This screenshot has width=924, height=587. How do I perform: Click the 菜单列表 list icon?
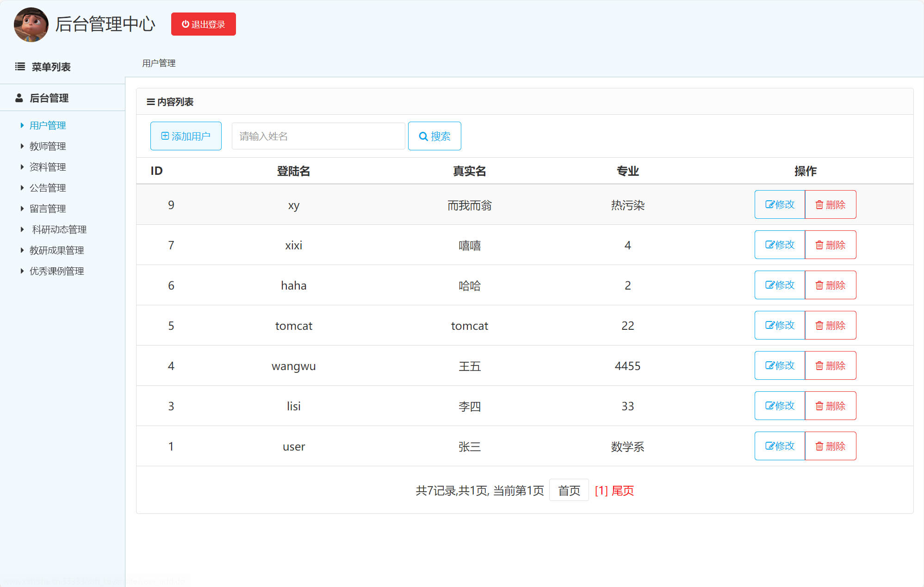(20, 67)
